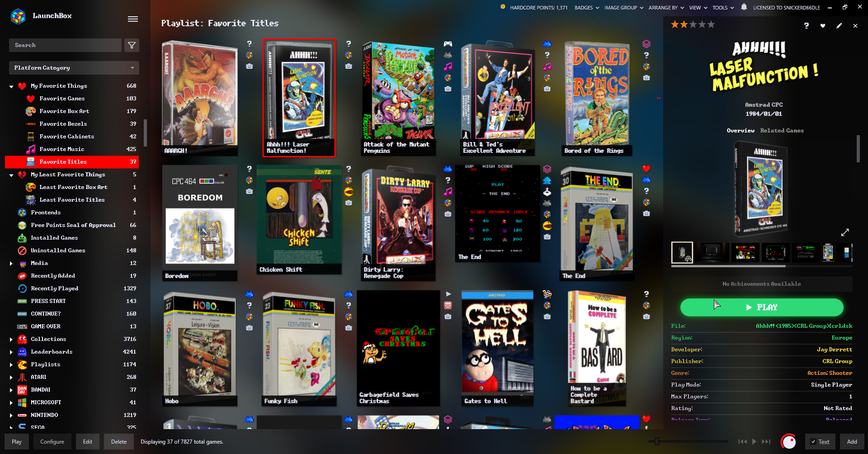Collapse the My Least Favorite Things tree
Viewport: 868px width, 454px height.
[x=11, y=175]
